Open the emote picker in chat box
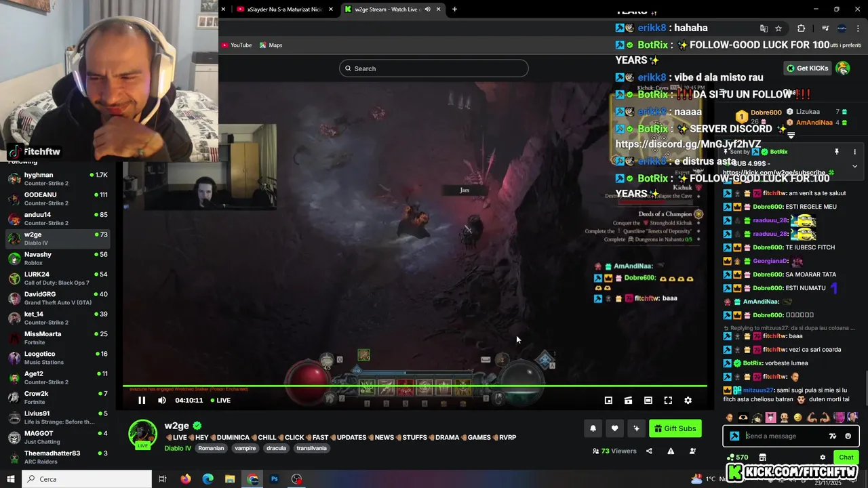 pos(848,436)
